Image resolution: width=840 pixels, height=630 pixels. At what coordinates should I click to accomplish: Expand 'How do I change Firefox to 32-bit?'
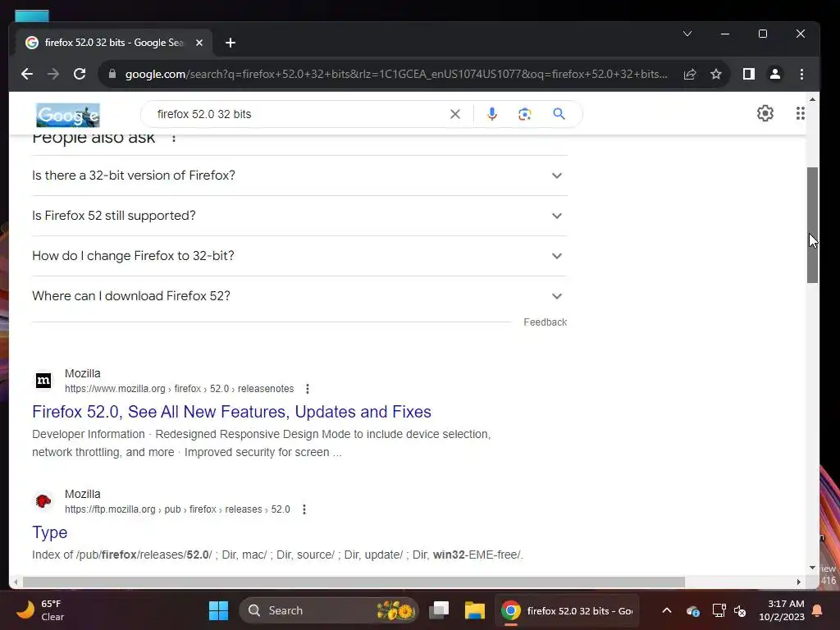[x=299, y=256]
